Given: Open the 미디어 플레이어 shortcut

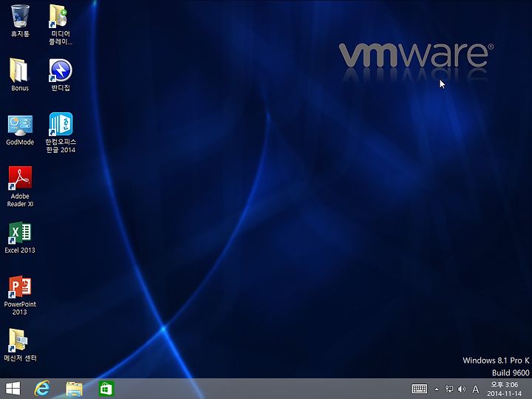Looking at the screenshot, I should (x=60, y=24).
